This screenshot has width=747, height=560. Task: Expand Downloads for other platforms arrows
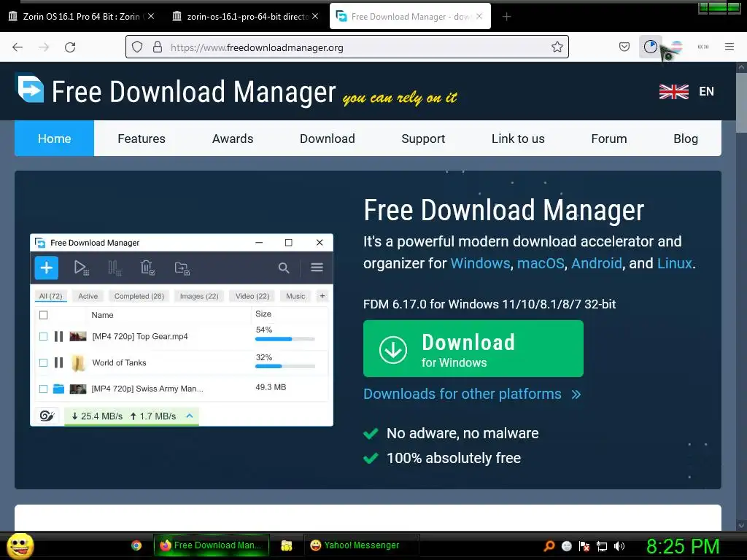coord(576,394)
